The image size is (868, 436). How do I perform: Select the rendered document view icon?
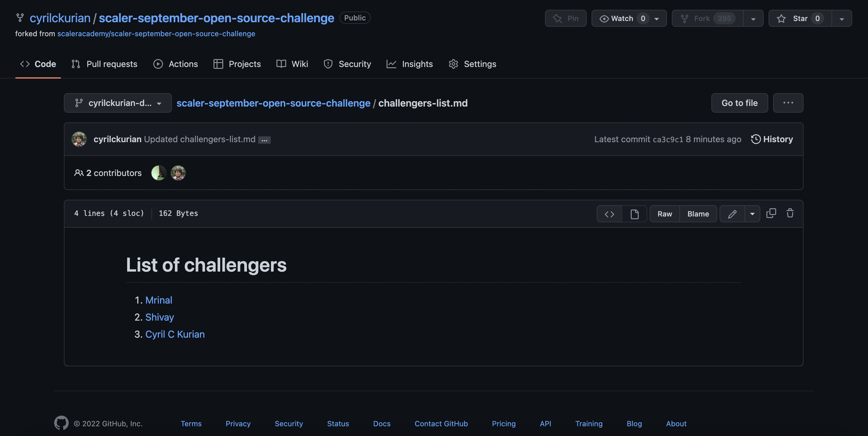coord(634,213)
